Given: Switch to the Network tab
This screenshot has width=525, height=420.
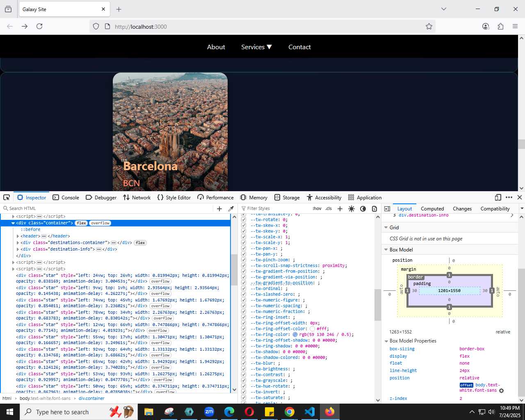Looking at the screenshot, I should [137, 197].
